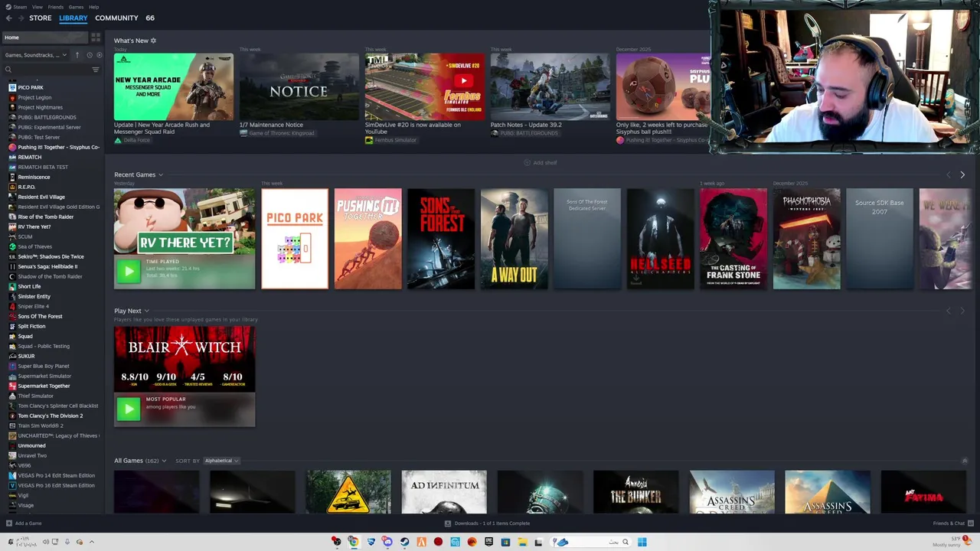This screenshot has height=551, width=980.
Task: Open the Games menu
Action: [76, 7]
